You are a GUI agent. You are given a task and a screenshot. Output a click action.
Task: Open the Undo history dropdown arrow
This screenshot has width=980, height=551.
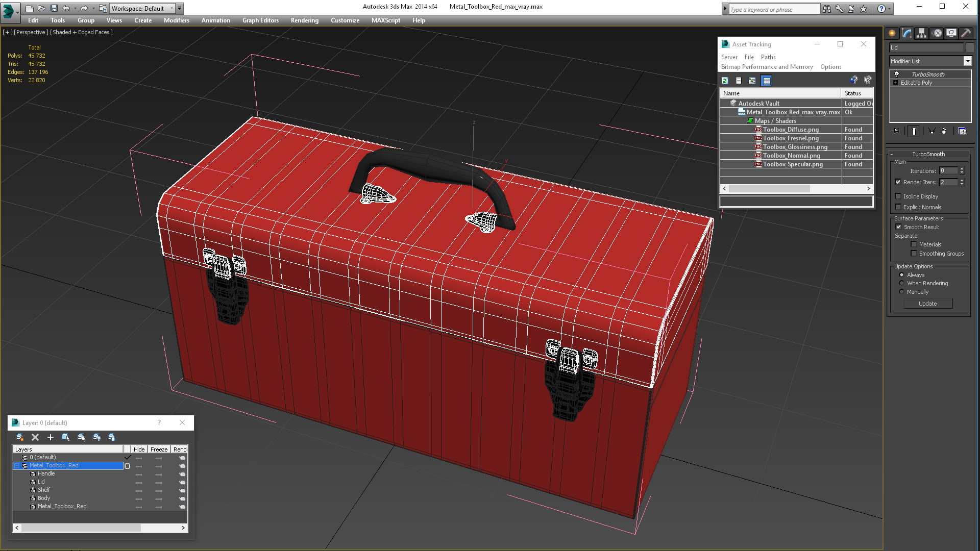[x=75, y=8]
